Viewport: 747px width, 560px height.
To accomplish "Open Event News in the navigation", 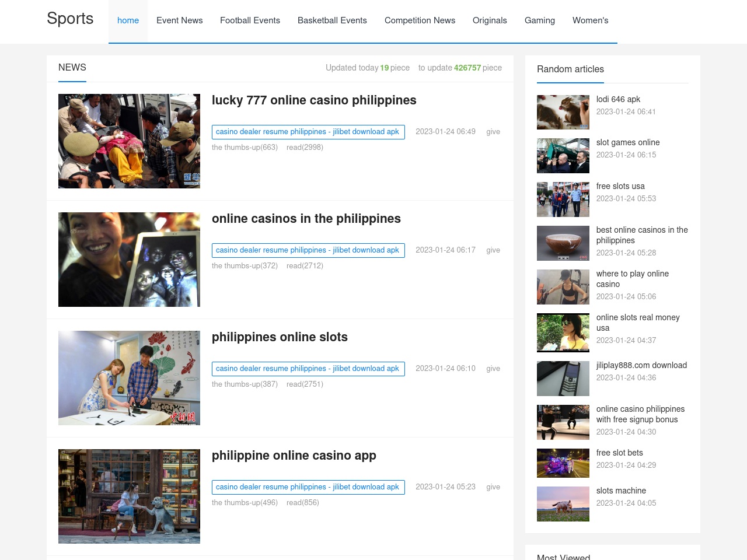I will [x=180, y=20].
